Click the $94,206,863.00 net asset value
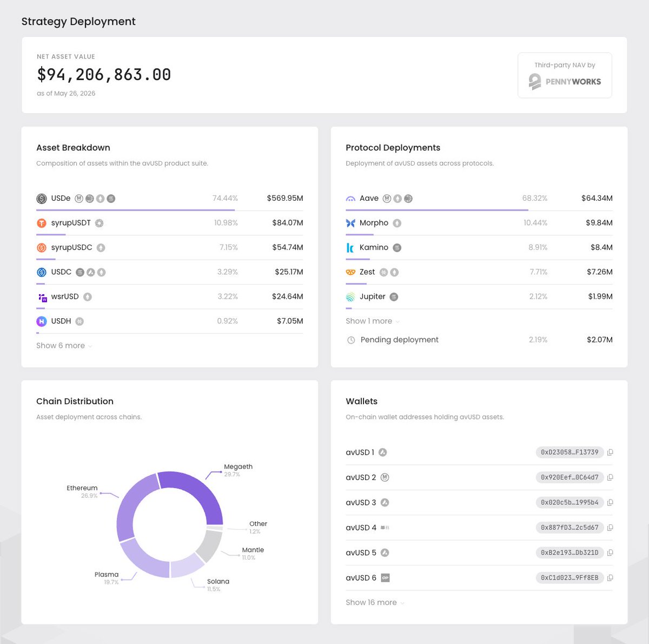The image size is (649, 644). click(104, 75)
